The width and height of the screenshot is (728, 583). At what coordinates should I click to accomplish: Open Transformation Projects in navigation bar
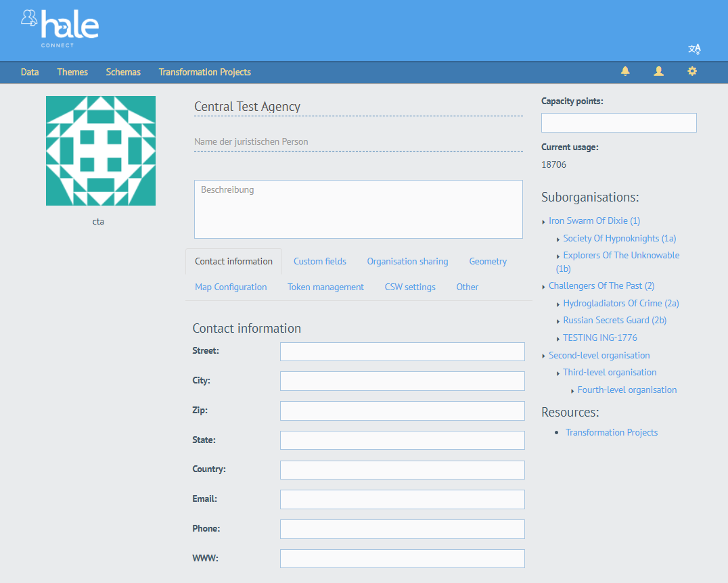pos(204,72)
